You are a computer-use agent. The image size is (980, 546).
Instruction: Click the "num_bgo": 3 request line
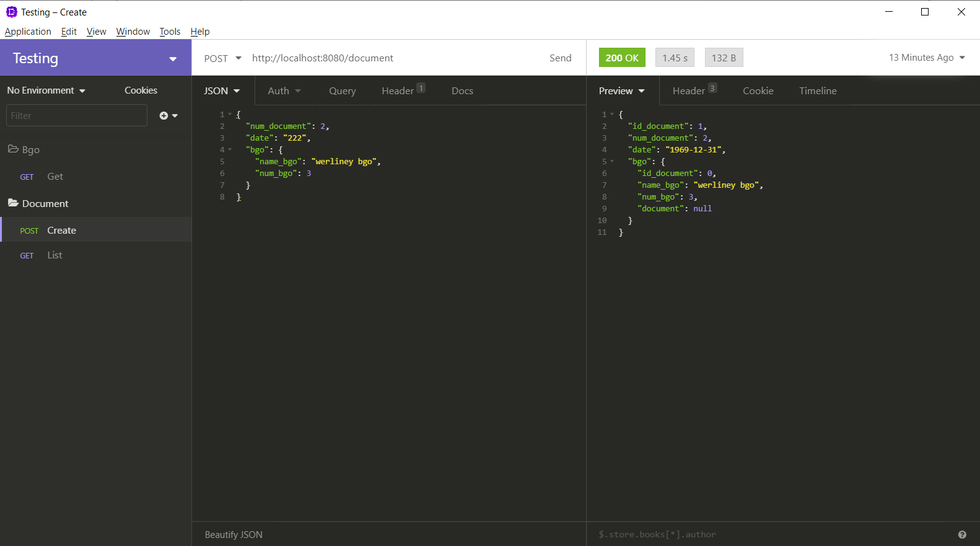[x=283, y=174]
